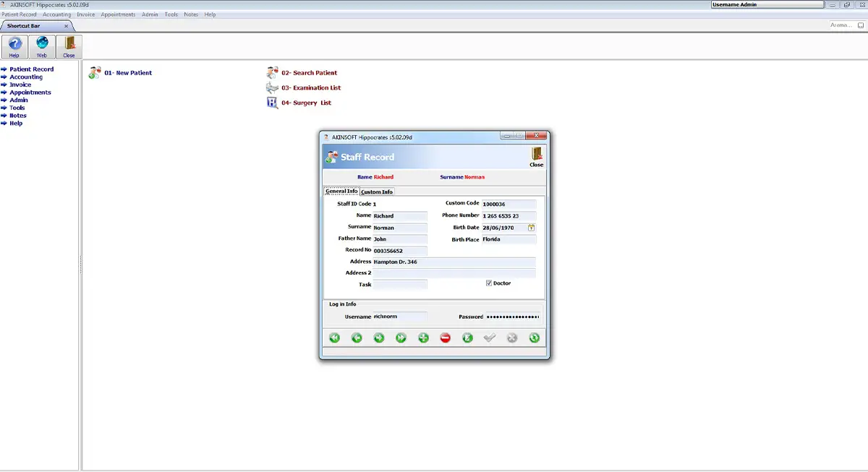Expand the Appointments item in the sidebar
Screen dimensions: 868x472
[x=30, y=93]
